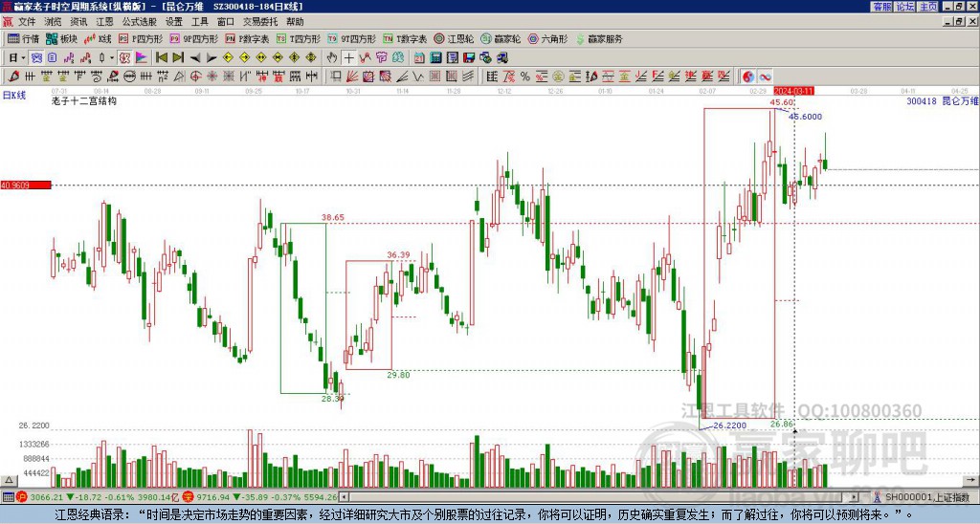
Task: Click Shanghai index 3066.21 status value
Action: [x=47, y=497]
